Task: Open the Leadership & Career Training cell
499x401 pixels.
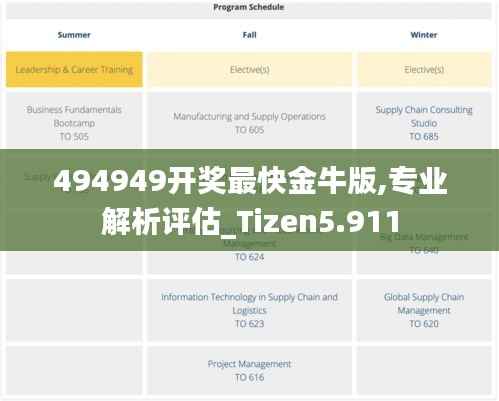Action: pyautogui.click(x=74, y=69)
